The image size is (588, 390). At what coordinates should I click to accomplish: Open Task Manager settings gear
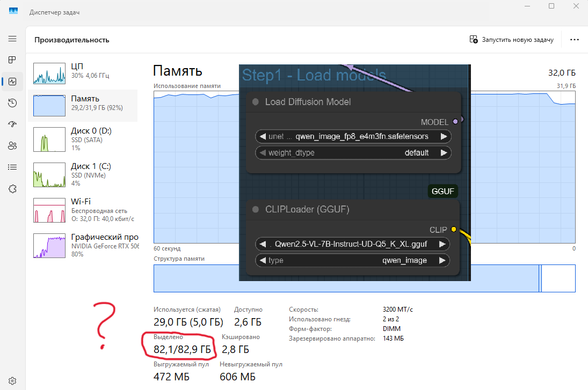point(12,380)
